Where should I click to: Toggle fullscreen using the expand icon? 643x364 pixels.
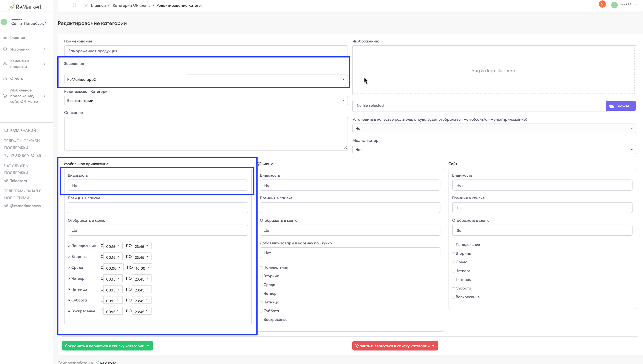(74, 5)
